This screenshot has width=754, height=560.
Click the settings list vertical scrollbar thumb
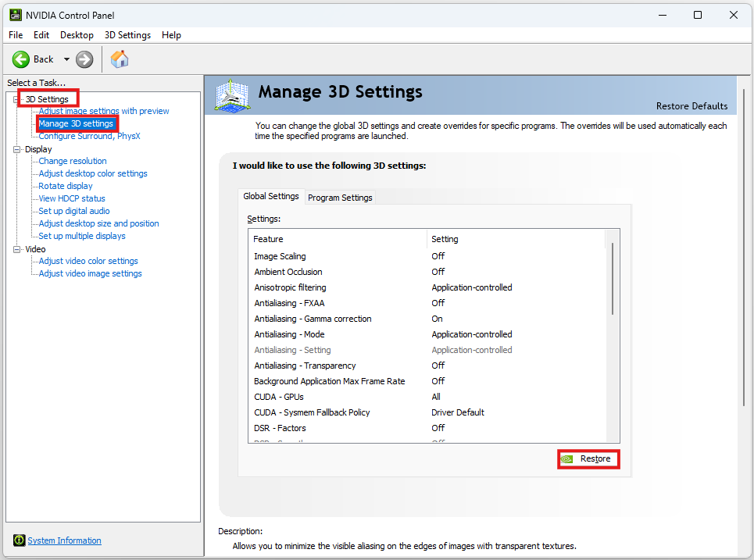click(612, 279)
